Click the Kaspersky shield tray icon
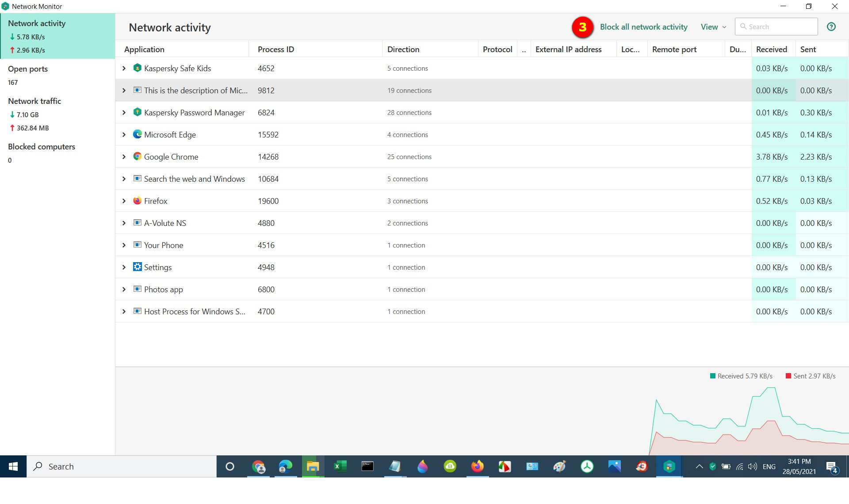The image size is (849, 504). tap(712, 466)
